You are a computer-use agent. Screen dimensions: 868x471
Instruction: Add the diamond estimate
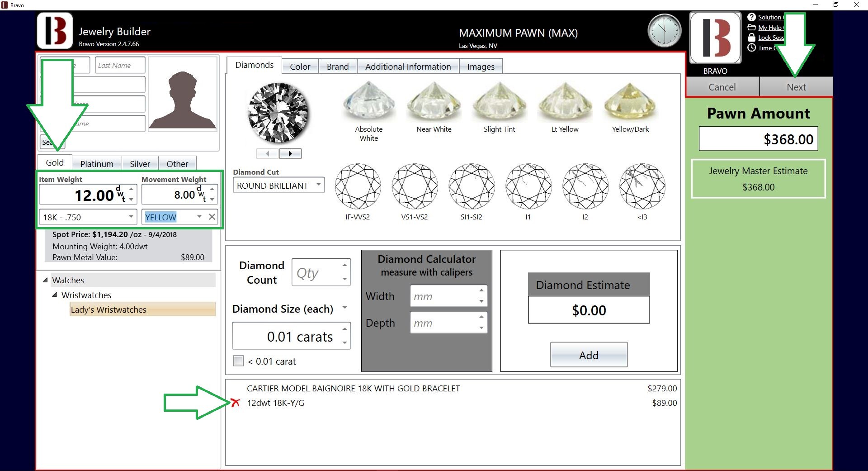tap(589, 355)
